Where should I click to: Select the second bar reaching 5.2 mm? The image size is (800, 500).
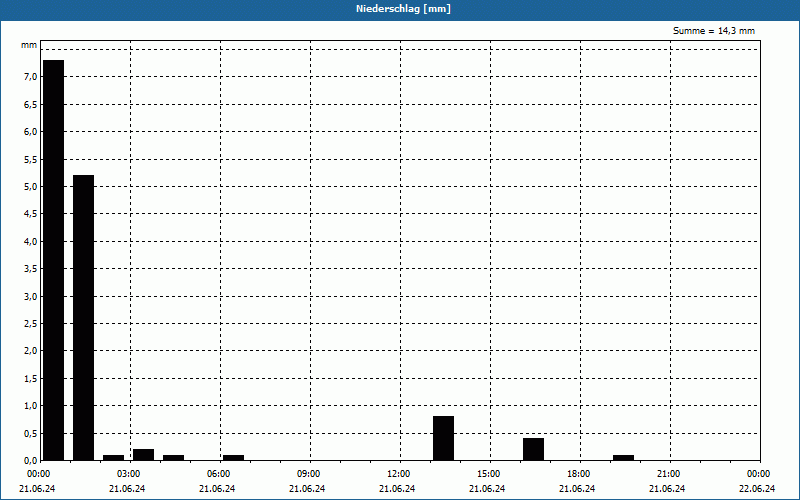pos(83,317)
